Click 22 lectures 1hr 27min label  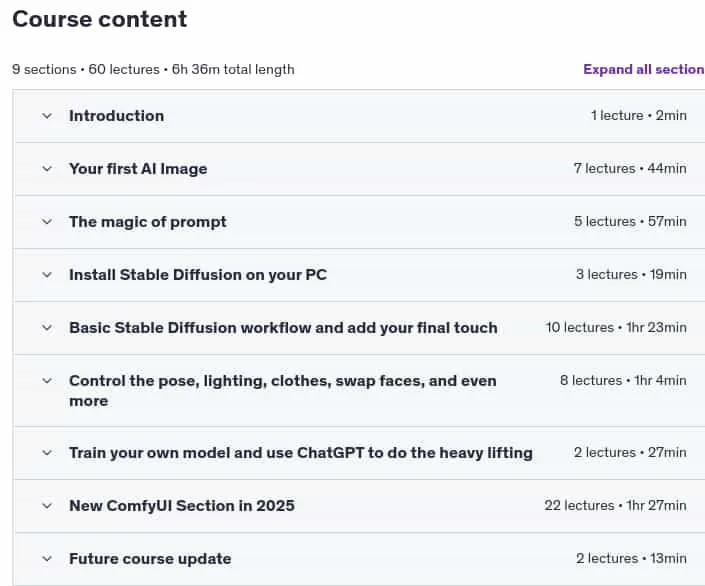coord(616,505)
